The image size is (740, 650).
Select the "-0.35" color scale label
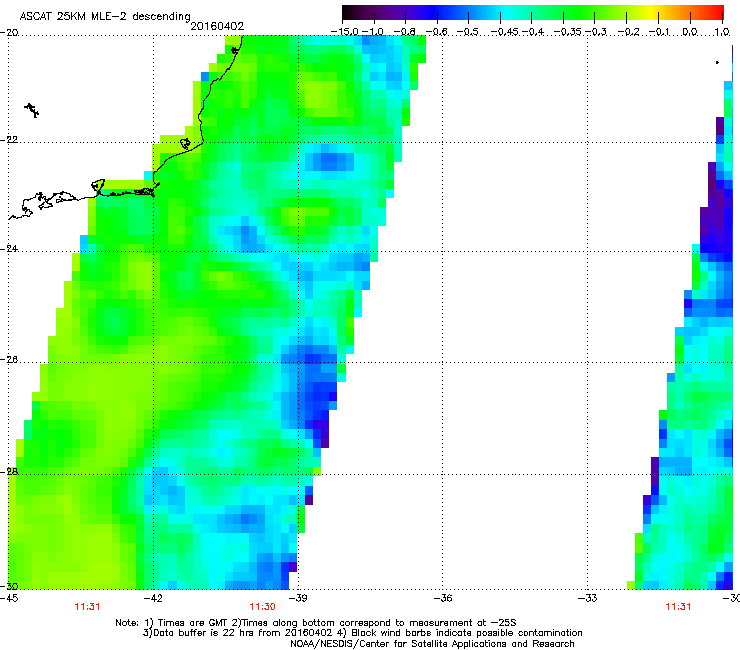coord(568,32)
